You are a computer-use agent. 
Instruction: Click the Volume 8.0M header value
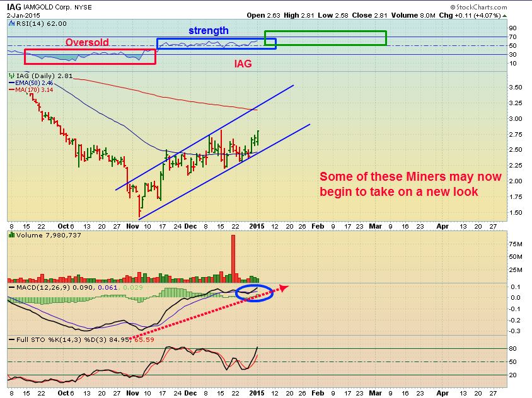coord(413,15)
